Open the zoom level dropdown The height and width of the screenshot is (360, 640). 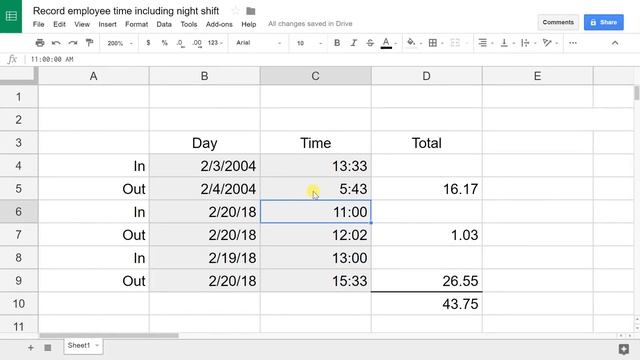pyautogui.click(x=120, y=43)
